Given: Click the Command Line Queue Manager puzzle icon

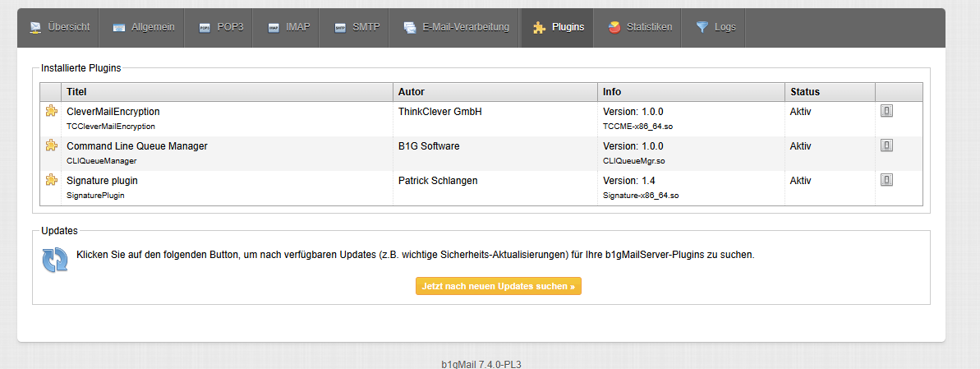Looking at the screenshot, I should pos(51,146).
